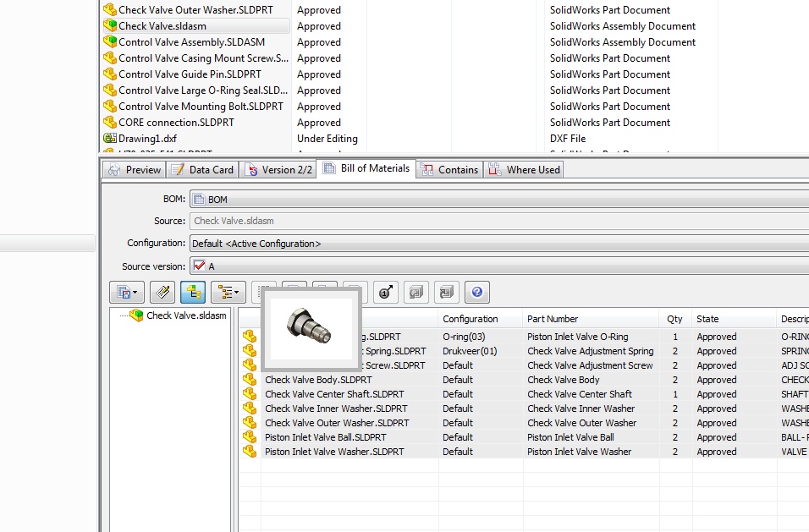Screen dimensions: 809x532
Task: Click the Control Valve Assembly.SLDASM assembly icon
Action: click(110, 41)
